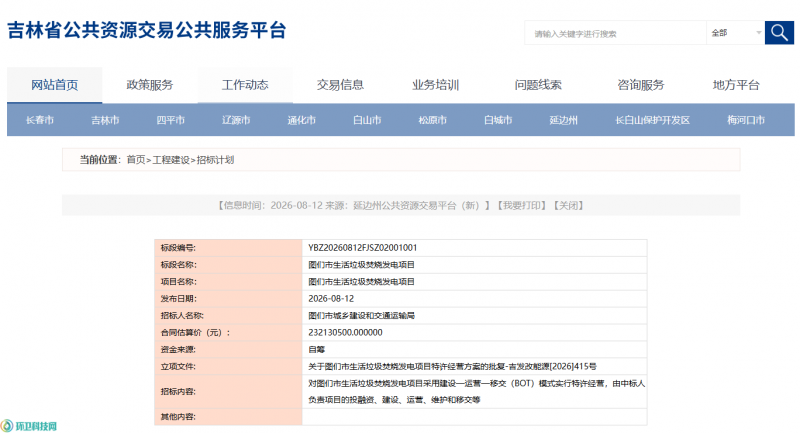Viewport: 800px width, 433px height.
Task: Click the 标段编号 label cell
Action: (228, 247)
